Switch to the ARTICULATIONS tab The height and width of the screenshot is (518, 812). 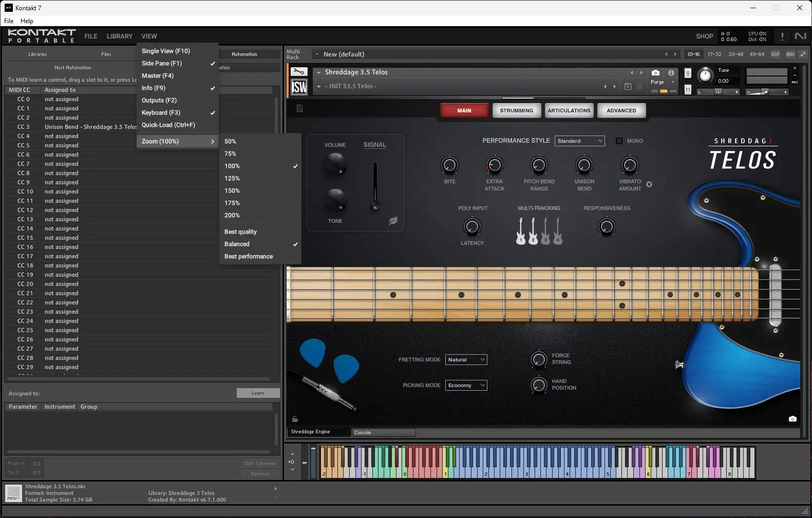(x=569, y=110)
